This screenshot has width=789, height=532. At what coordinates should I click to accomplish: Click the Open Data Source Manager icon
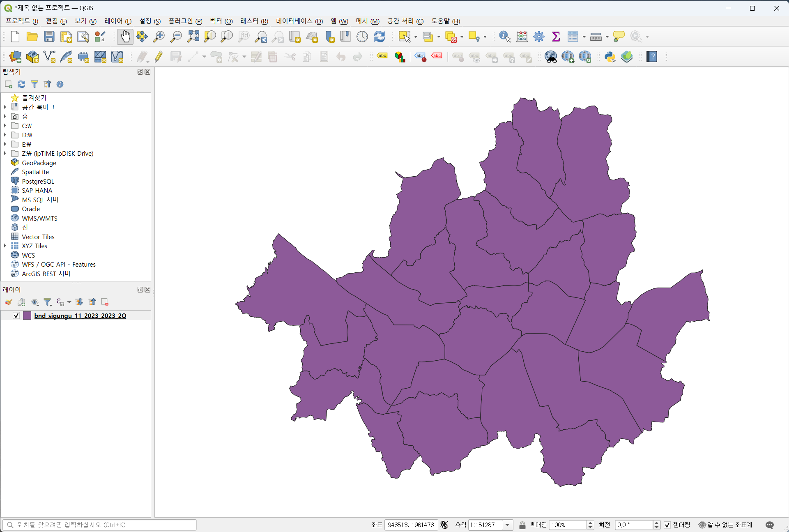(x=15, y=57)
